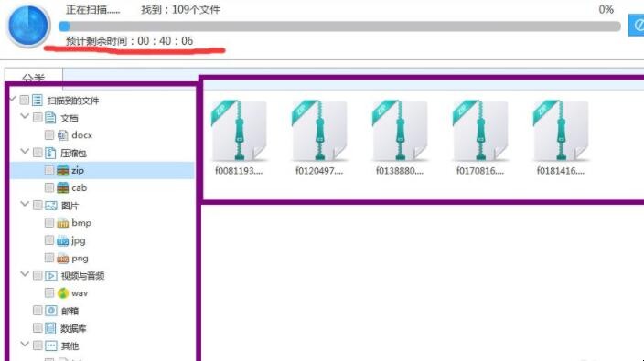The height and width of the screenshot is (361, 644).
Task: Click the docx file type icon
Action: (x=62, y=135)
